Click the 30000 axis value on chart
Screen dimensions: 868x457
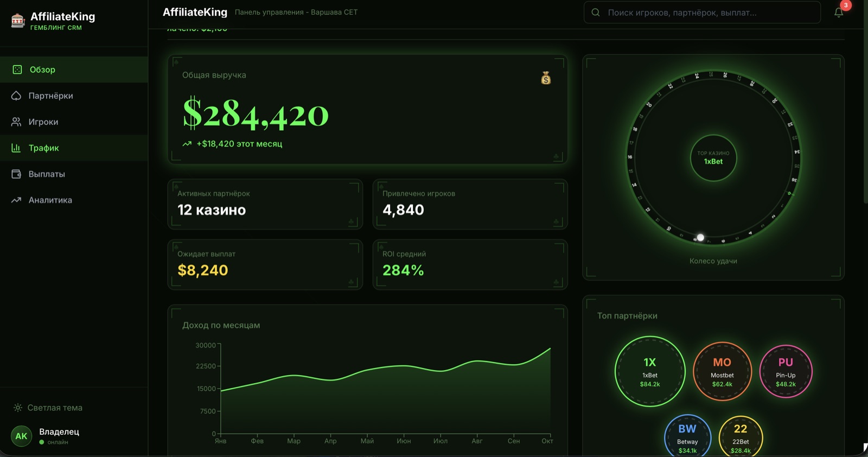point(206,345)
